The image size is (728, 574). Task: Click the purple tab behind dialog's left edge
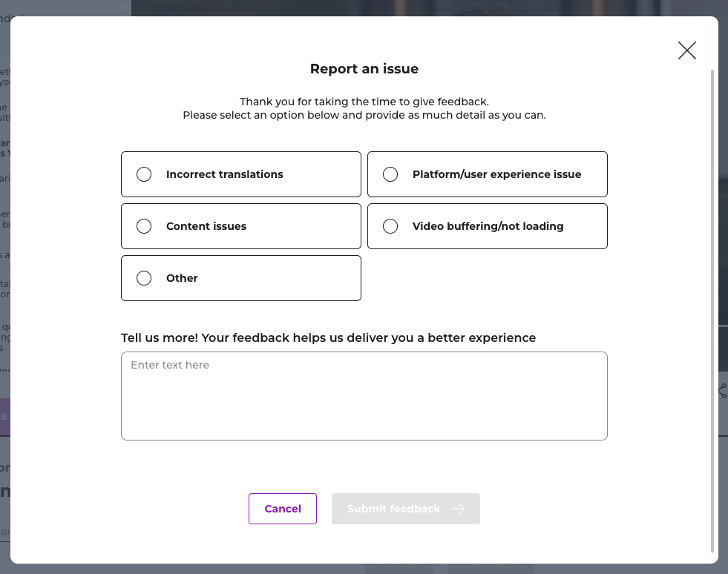point(5,416)
